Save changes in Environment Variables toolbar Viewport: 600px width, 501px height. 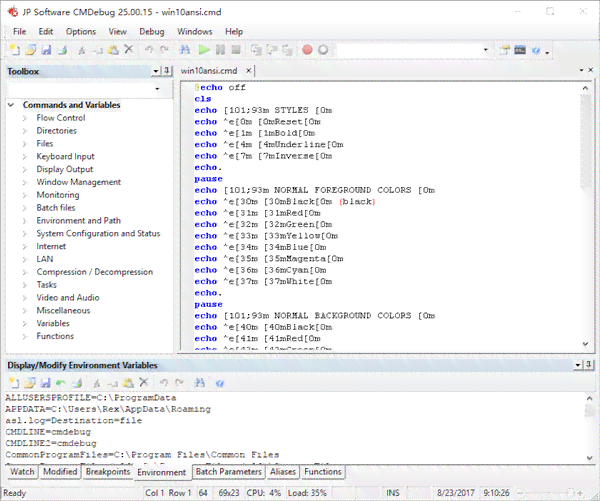(x=46, y=383)
